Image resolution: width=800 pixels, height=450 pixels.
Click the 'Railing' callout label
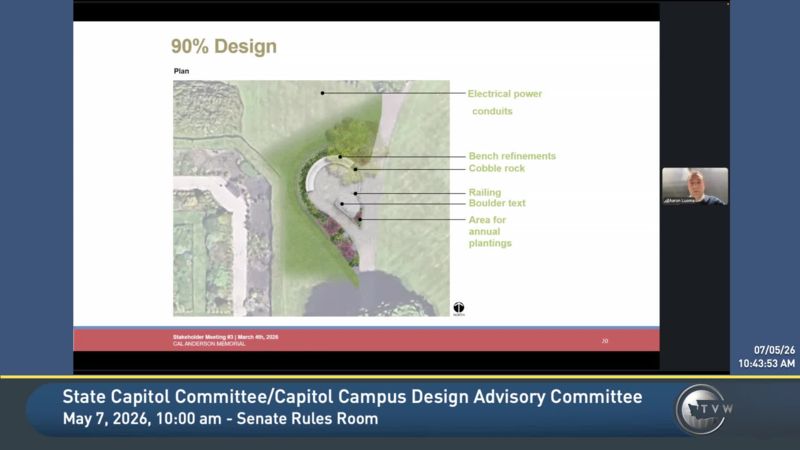(485, 192)
